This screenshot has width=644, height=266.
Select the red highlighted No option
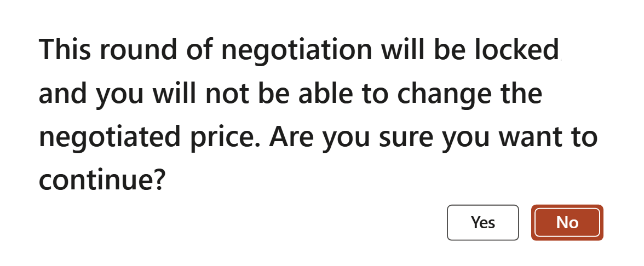pyautogui.click(x=567, y=222)
